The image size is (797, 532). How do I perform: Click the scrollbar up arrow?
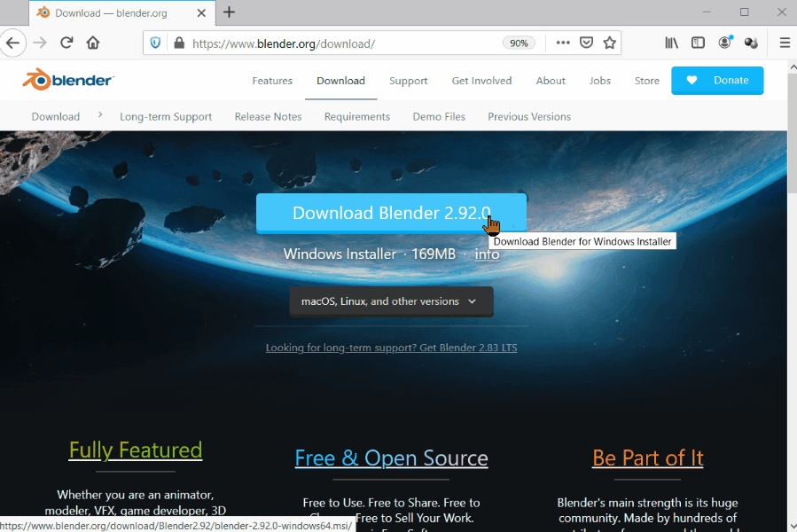(x=793, y=67)
